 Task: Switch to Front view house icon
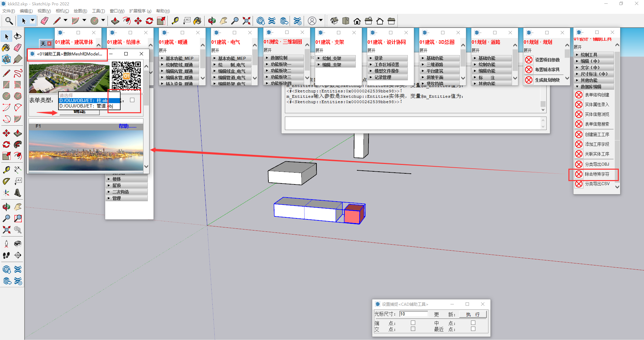click(357, 21)
